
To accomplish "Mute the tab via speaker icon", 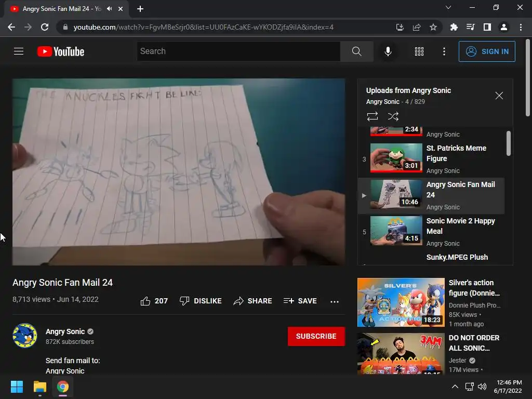I will pyautogui.click(x=109, y=9).
